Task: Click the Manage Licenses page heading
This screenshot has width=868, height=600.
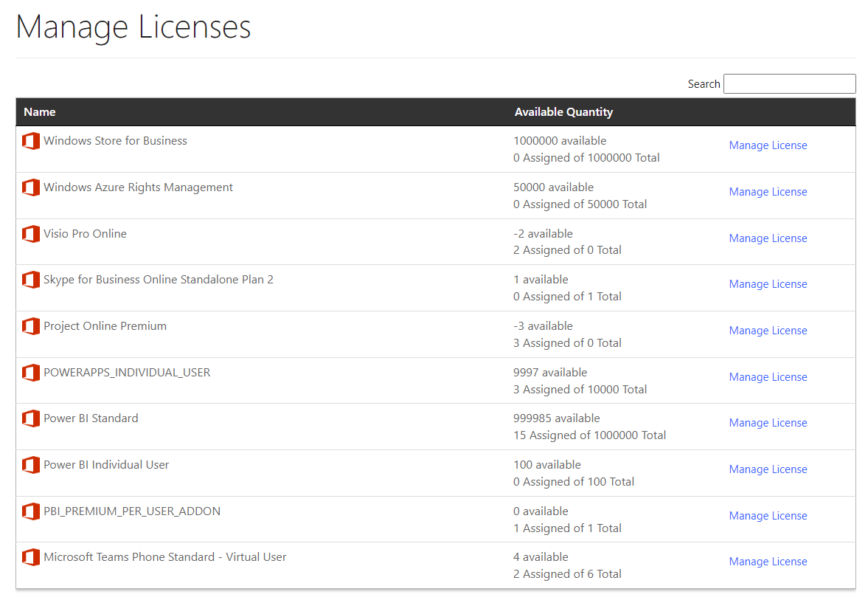Action: [x=133, y=27]
